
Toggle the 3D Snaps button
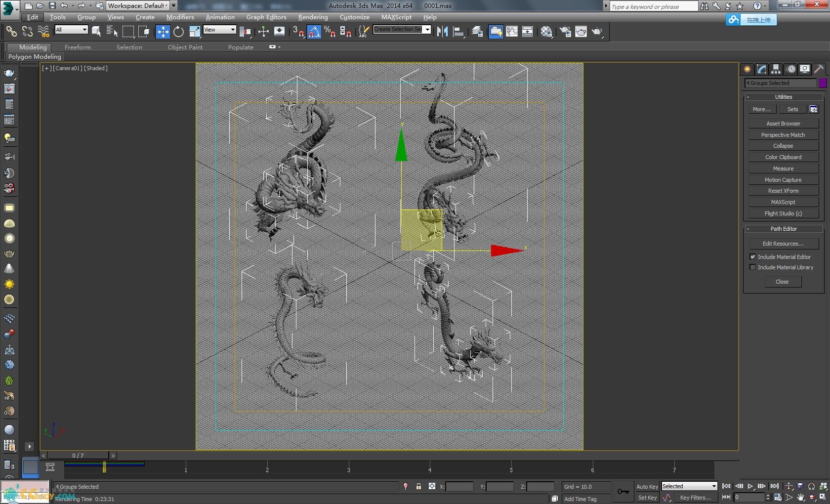click(x=298, y=32)
